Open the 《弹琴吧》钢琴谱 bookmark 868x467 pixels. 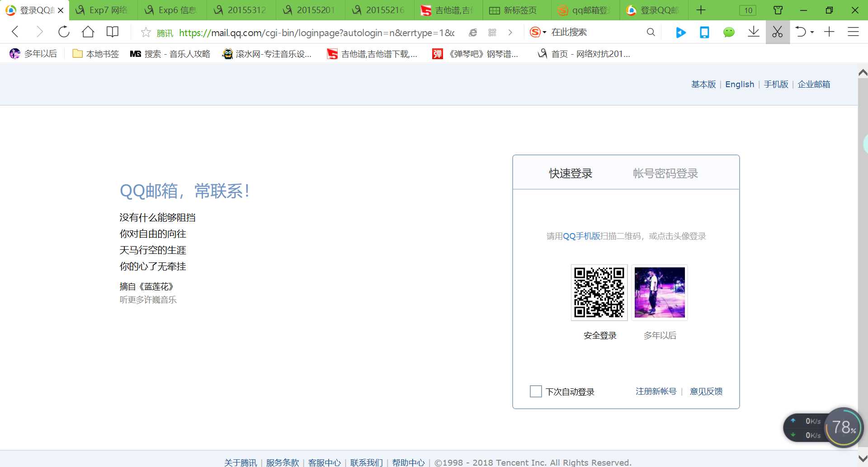pos(476,54)
